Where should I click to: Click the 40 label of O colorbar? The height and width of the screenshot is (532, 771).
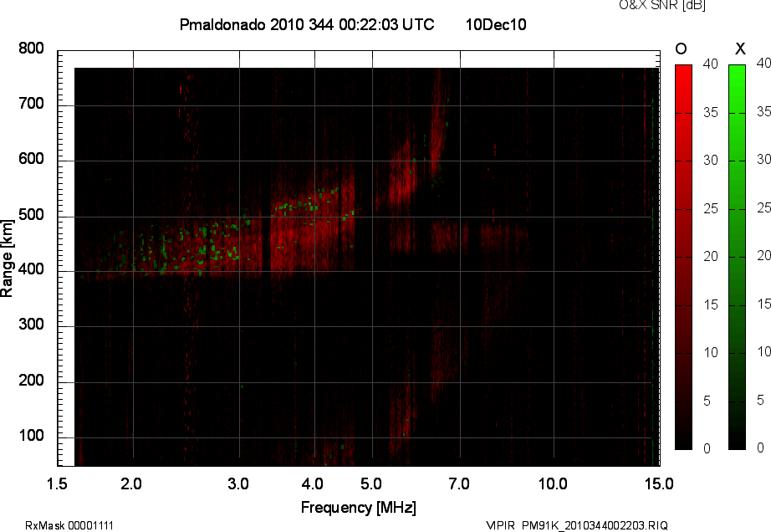(711, 64)
